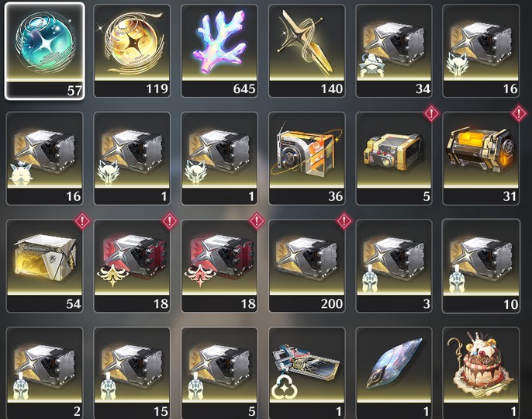Open the golden transparent box with 54
Image resolution: width=532 pixels, height=419 pixels.
point(44,266)
